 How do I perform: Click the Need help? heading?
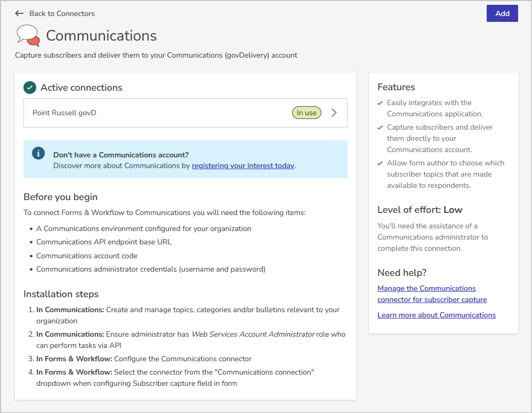(402, 273)
